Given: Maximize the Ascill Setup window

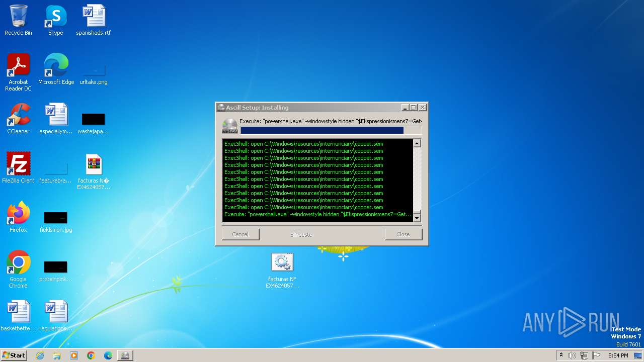Looking at the screenshot, I should (414, 108).
